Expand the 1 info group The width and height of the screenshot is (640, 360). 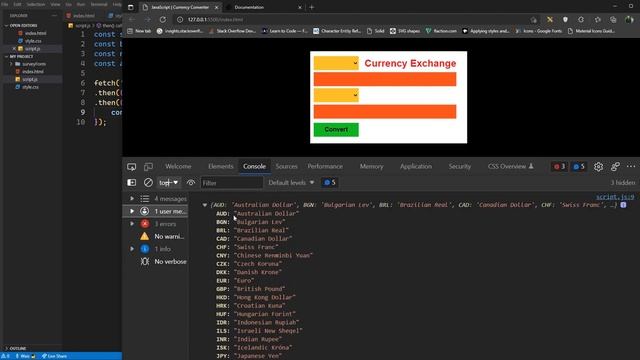[x=132, y=249]
